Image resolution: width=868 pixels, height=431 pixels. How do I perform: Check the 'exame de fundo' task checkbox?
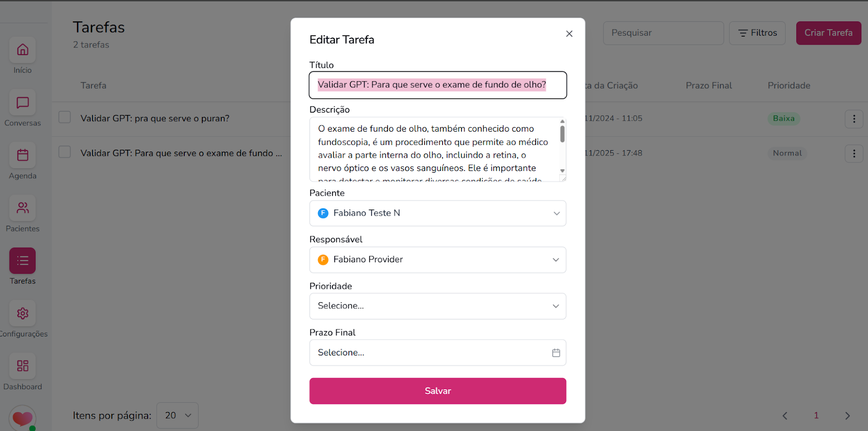(65, 152)
